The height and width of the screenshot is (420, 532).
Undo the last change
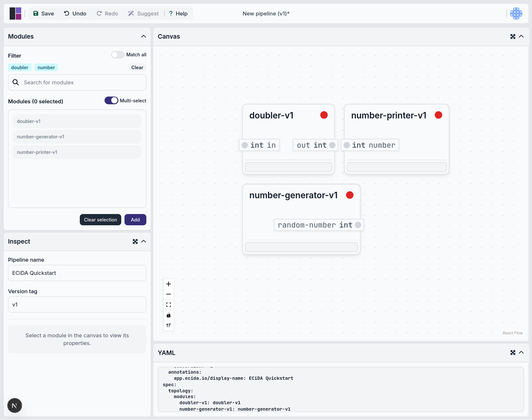(75, 14)
